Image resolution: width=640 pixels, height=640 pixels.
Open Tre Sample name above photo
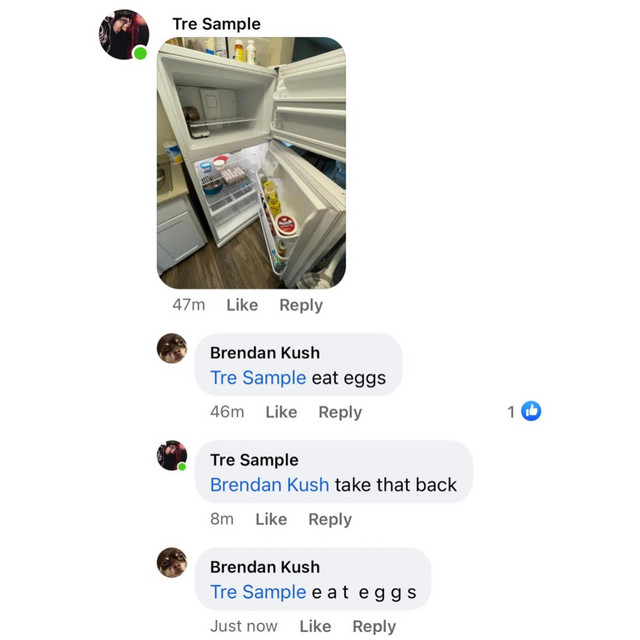[x=216, y=24]
